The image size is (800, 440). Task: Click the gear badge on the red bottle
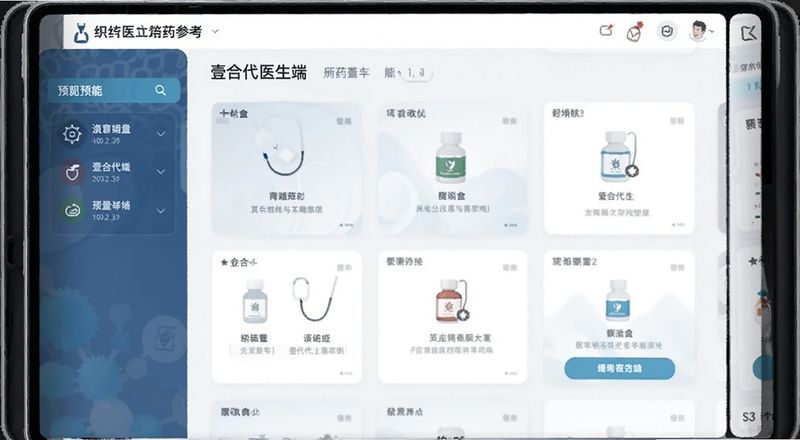(x=463, y=315)
